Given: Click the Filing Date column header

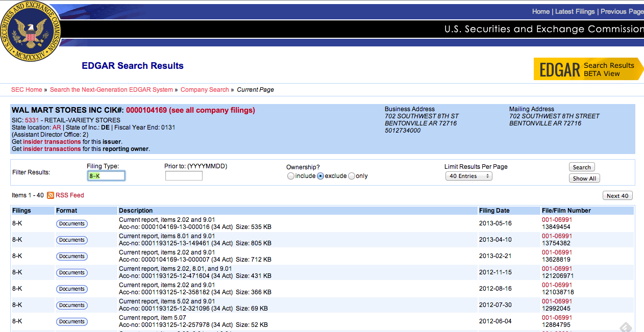Looking at the screenshot, I should (x=494, y=211).
